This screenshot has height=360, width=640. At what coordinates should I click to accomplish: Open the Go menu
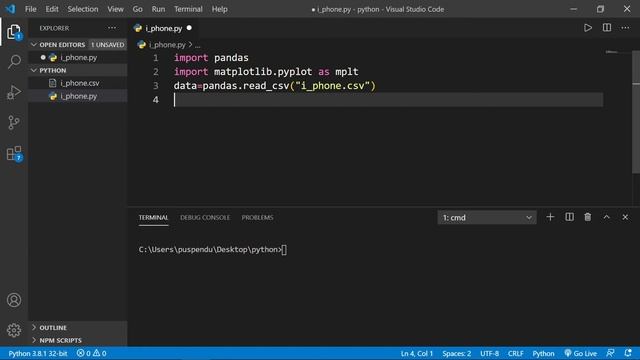pyautogui.click(x=138, y=9)
